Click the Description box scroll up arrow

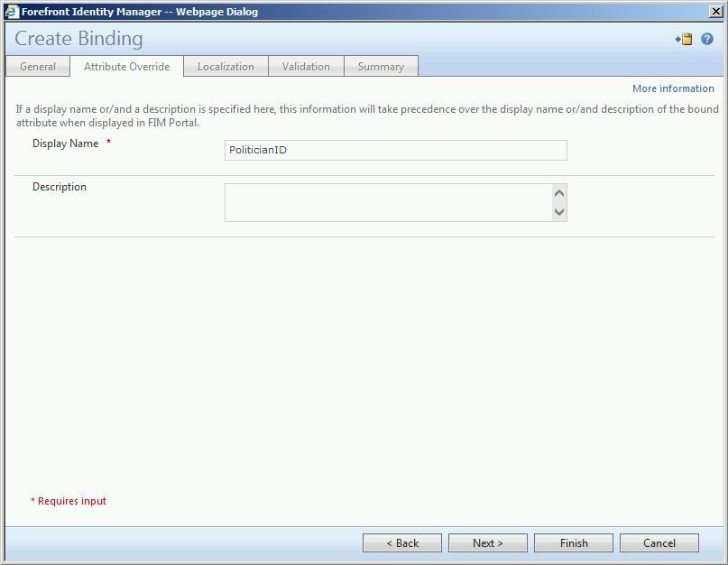click(559, 193)
